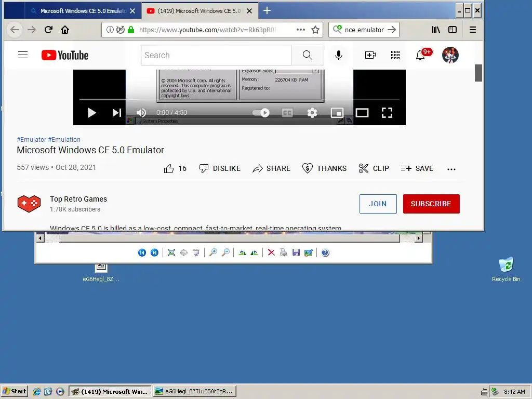Screen dimensions: 532x399
Task: Click browser Forward arrow
Action: point(32,30)
